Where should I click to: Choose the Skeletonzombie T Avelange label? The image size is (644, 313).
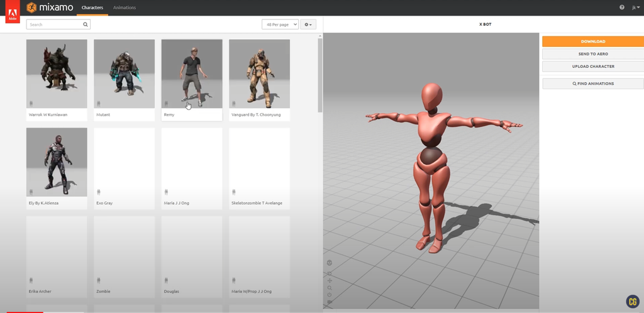pyautogui.click(x=257, y=203)
